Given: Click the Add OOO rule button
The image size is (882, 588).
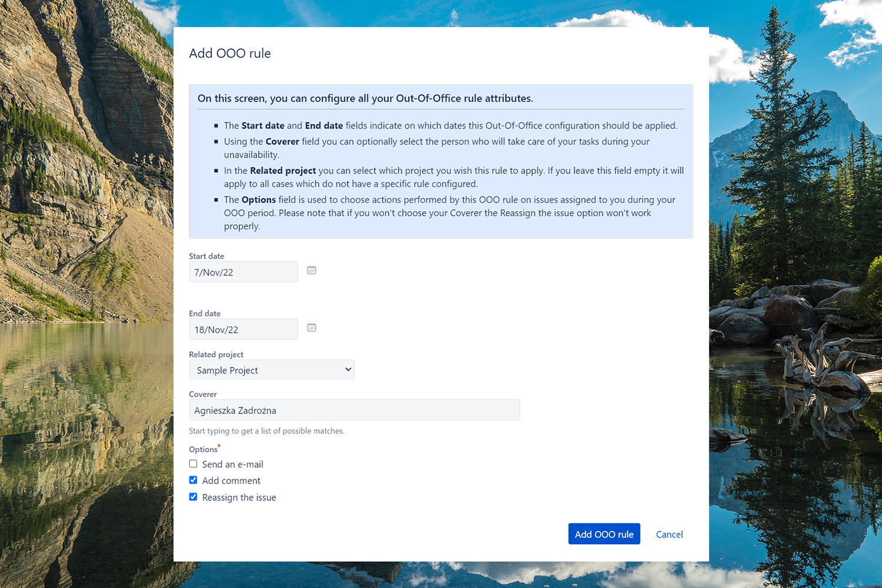Looking at the screenshot, I should (604, 534).
